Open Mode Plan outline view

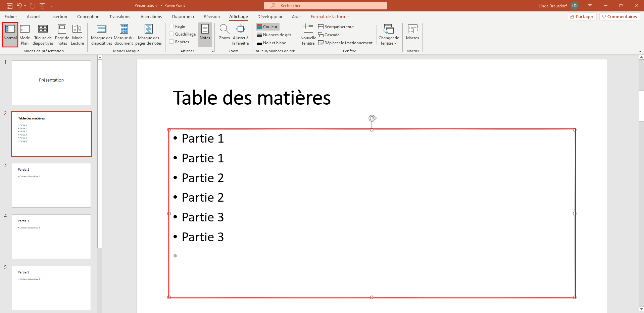pyautogui.click(x=25, y=35)
